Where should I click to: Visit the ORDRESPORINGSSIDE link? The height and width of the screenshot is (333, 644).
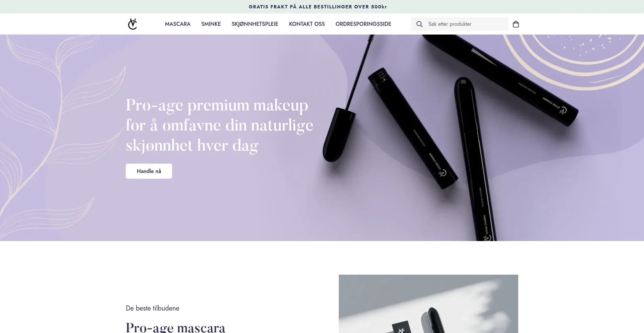(363, 24)
